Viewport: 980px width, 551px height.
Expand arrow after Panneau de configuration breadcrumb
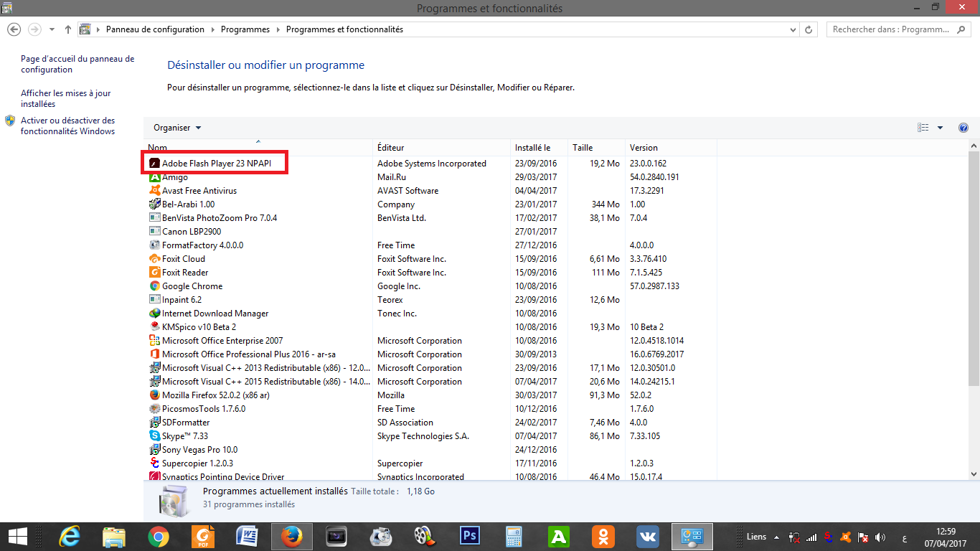coord(212,29)
